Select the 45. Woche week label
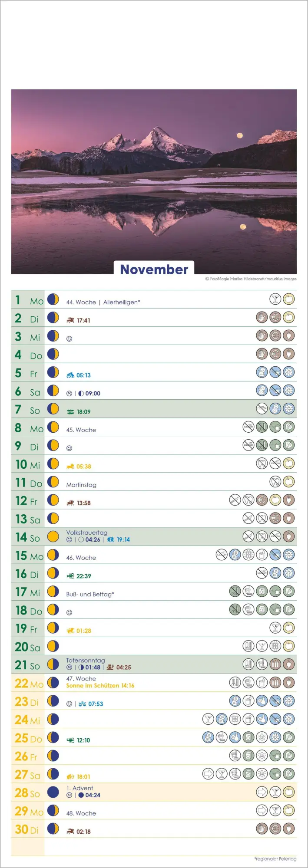Viewport: 308px width, 868px height. [x=81, y=430]
